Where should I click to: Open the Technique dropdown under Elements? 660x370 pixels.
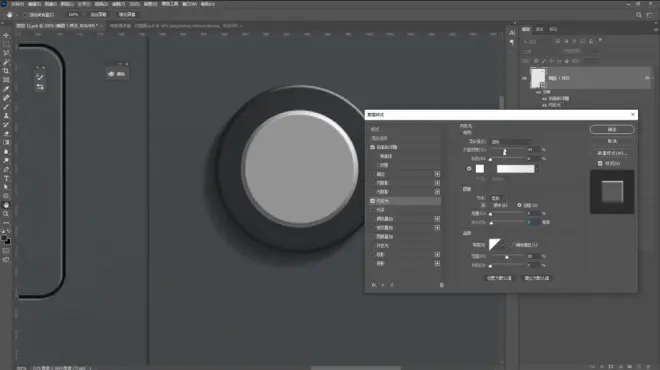tap(498, 198)
